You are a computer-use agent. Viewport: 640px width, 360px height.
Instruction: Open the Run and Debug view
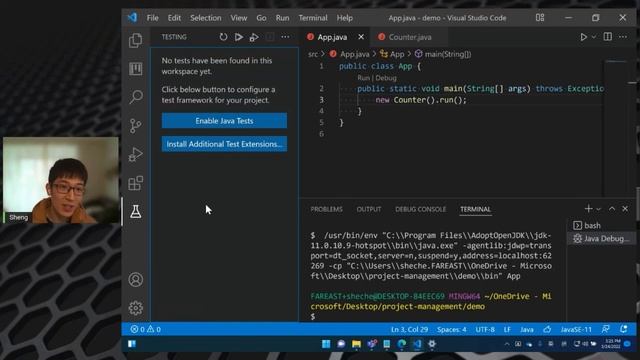[136, 155]
